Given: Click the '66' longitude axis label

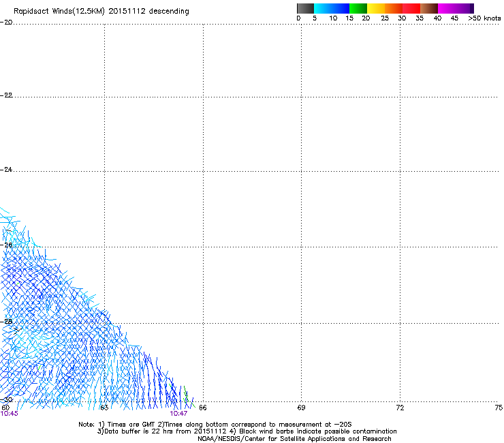Looking at the screenshot, I should click(203, 408).
